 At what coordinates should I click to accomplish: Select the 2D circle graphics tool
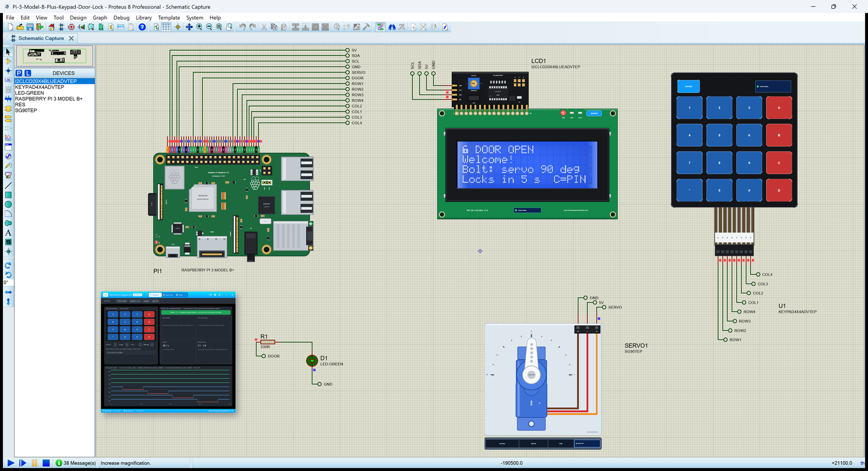(x=8, y=204)
